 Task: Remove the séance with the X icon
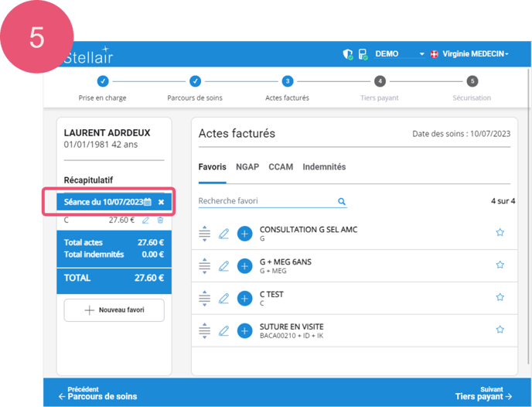point(161,202)
